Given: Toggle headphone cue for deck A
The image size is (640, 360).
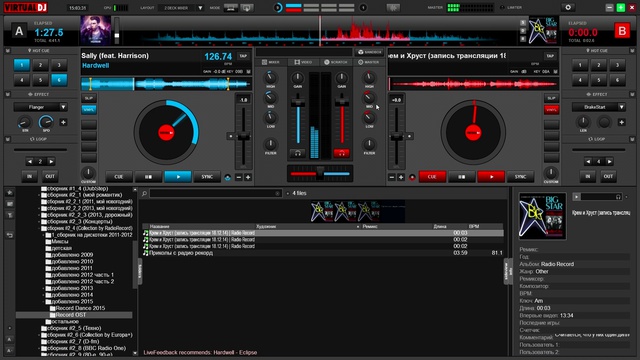Looking at the screenshot, I should coord(298,153).
